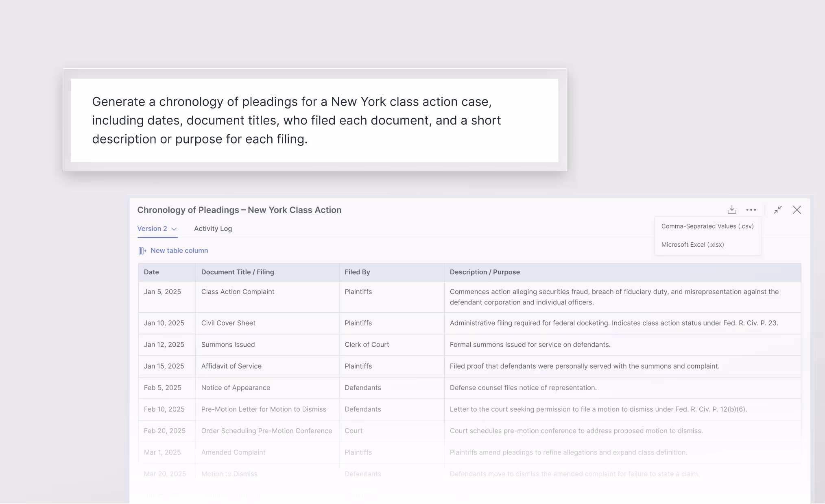Click the Pre-Motion Letter description cell
The height and width of the screenshot is (504, 825).
[598, 409]
